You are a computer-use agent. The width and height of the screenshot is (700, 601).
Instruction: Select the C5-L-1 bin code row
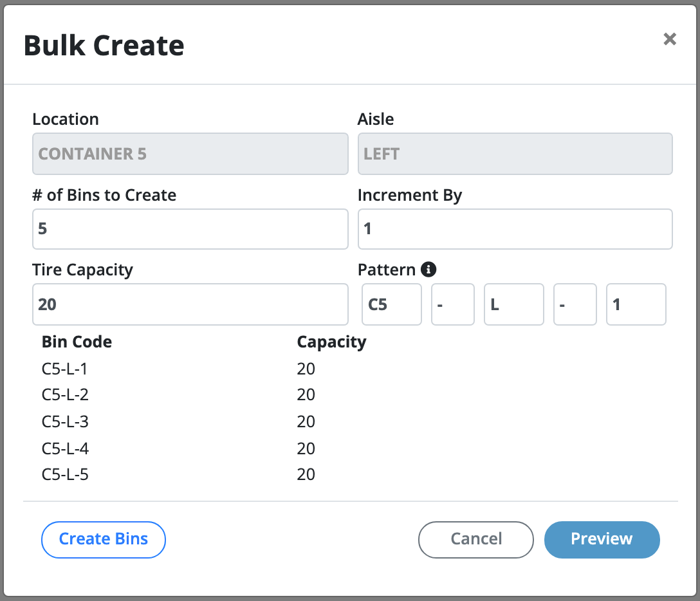[66, 369]
